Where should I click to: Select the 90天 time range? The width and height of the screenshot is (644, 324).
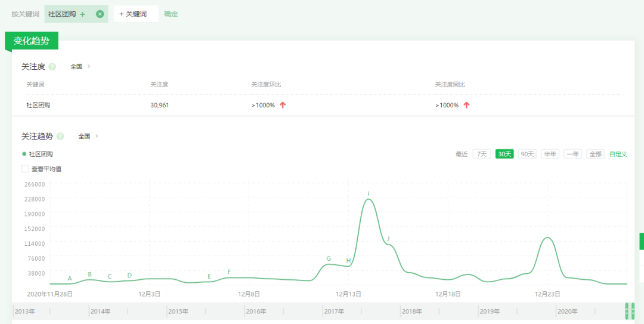pyautogui.click(x=527, y=154)
